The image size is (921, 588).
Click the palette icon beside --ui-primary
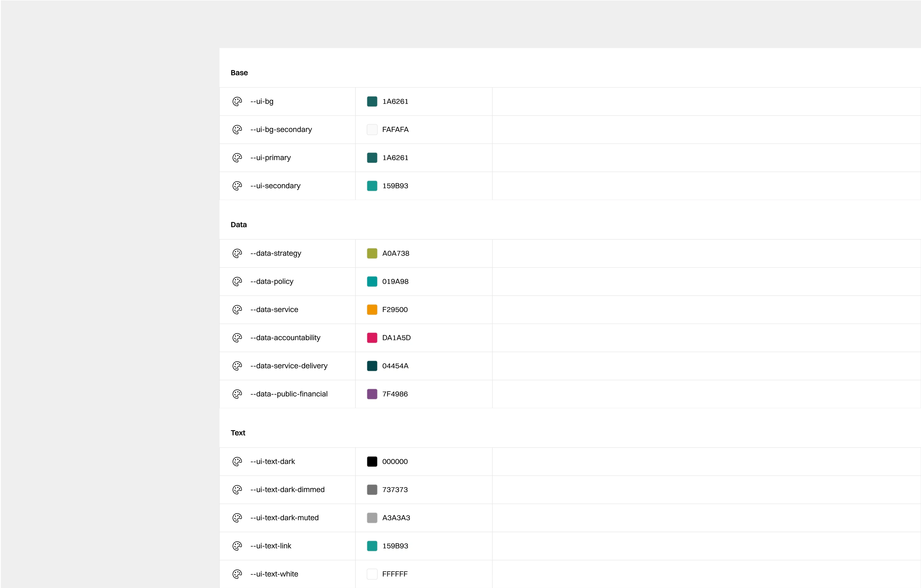pos(237,158)
